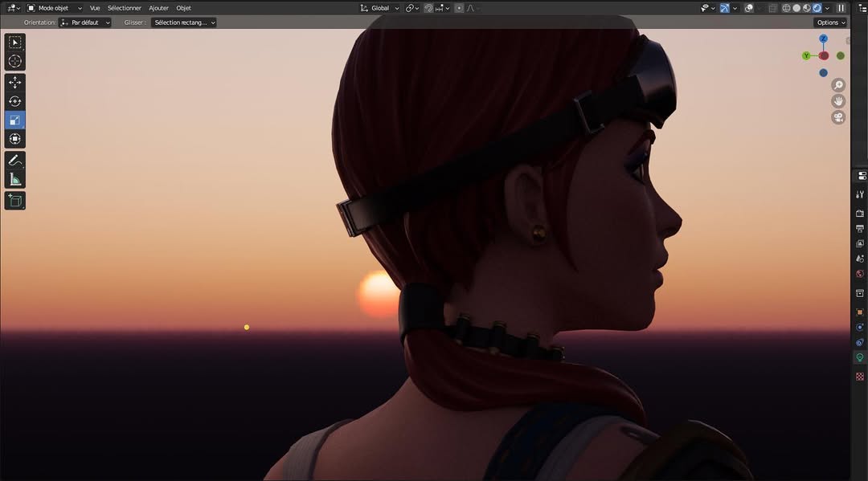Toggle viewport overlays display
This screenshot has height=481, width=868.
pos(748,8)
